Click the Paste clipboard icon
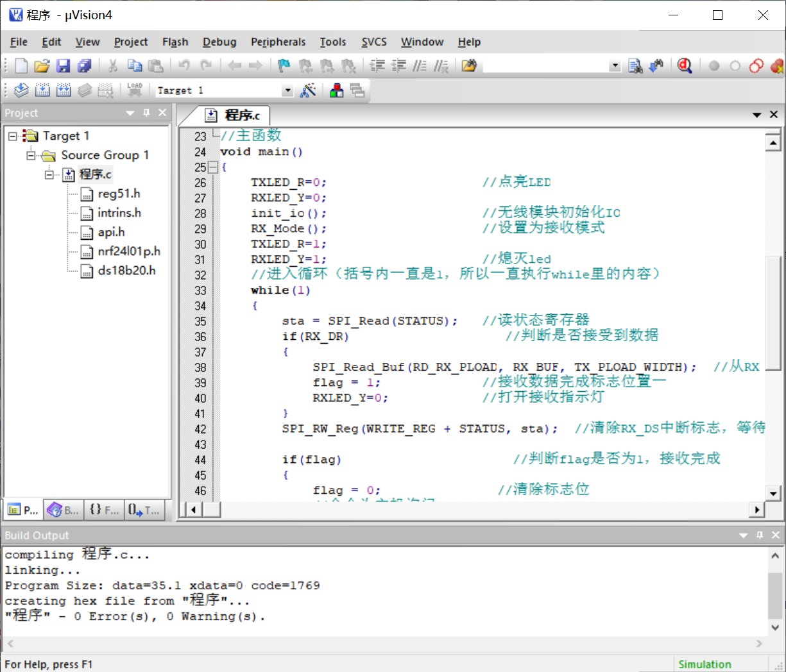This screenshot has height=672, width=786. click(x=155, y=65)
